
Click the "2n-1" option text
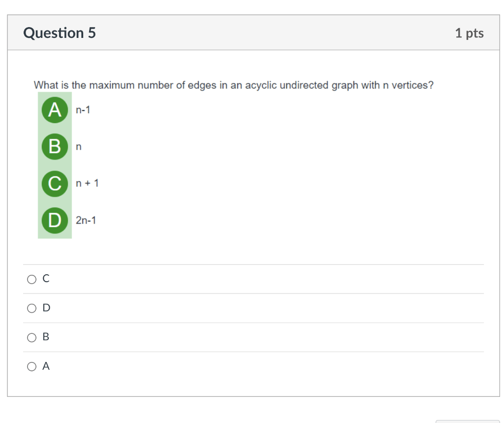[x=86, y=220]
